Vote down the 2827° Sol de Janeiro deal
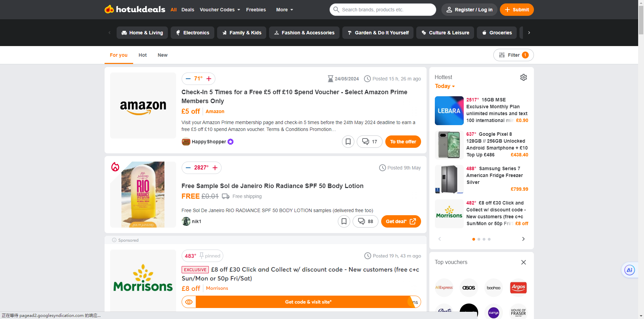 pyautogui.click(x=188, y=168)
